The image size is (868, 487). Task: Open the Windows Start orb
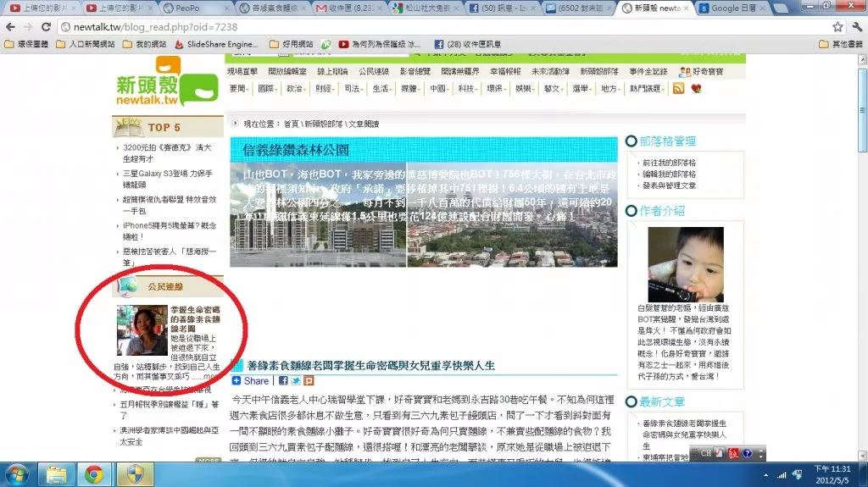17,475
